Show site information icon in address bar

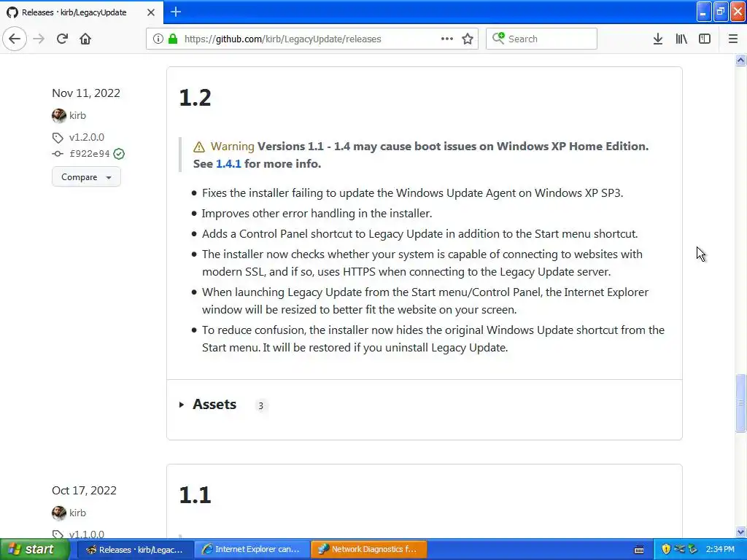(158, 39)
